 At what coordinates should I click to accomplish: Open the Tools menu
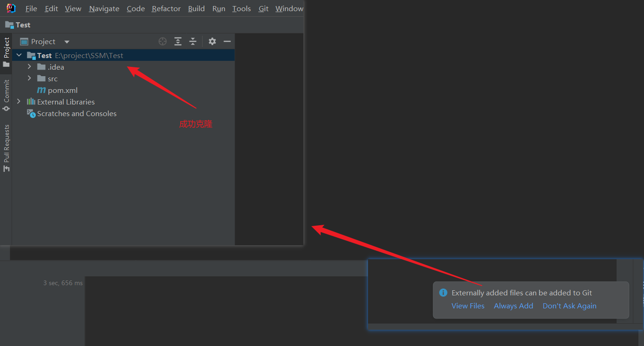click(x=242, y=9)
